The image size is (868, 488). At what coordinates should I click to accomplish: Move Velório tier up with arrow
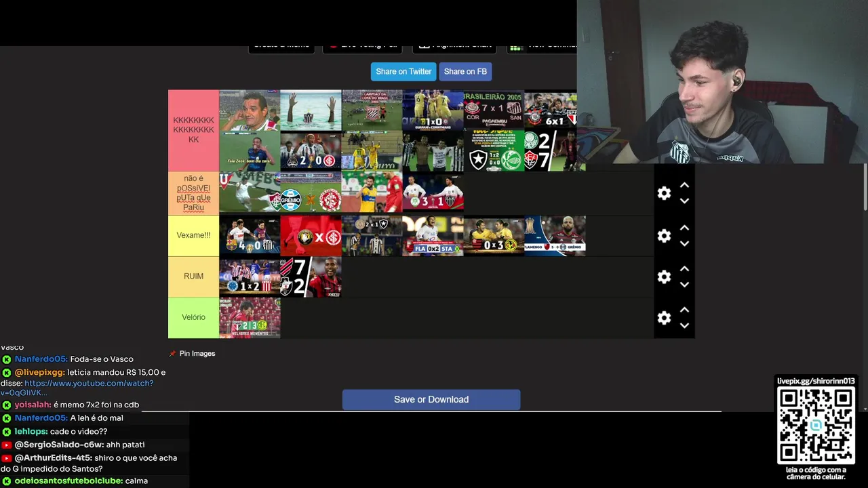tap(684, 310)
